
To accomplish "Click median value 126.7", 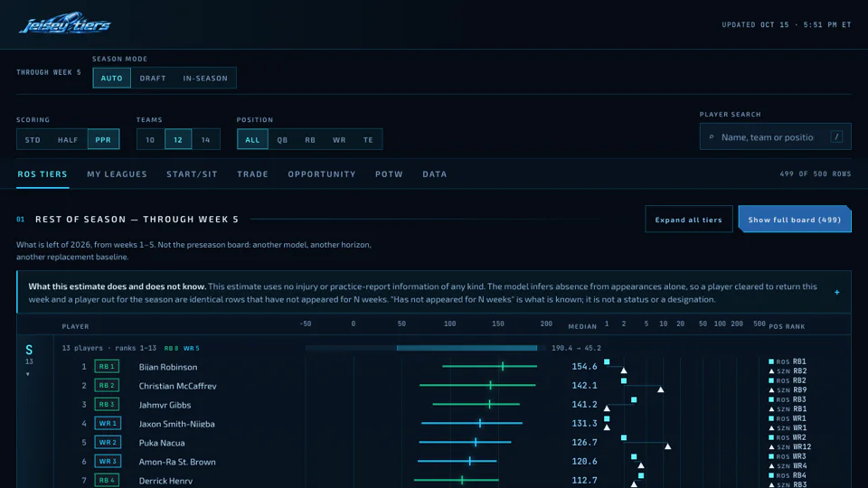I will (584, 442).
